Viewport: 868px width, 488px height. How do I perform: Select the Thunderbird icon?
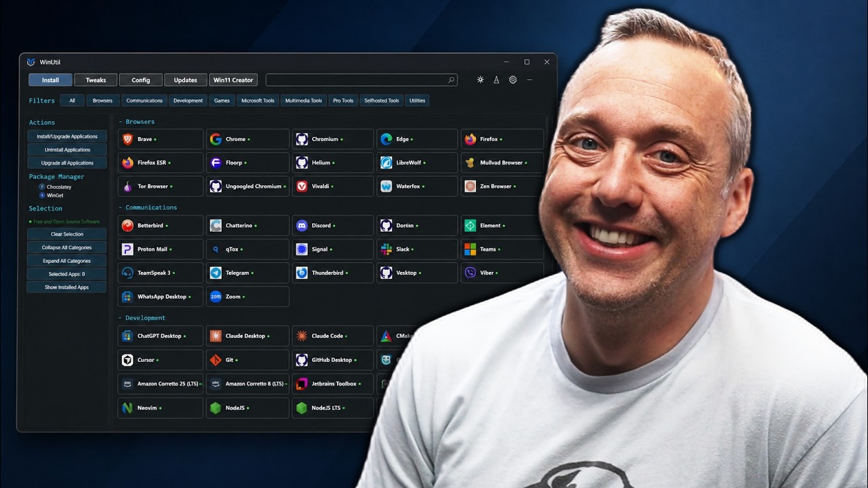click(x=302, y=273)
